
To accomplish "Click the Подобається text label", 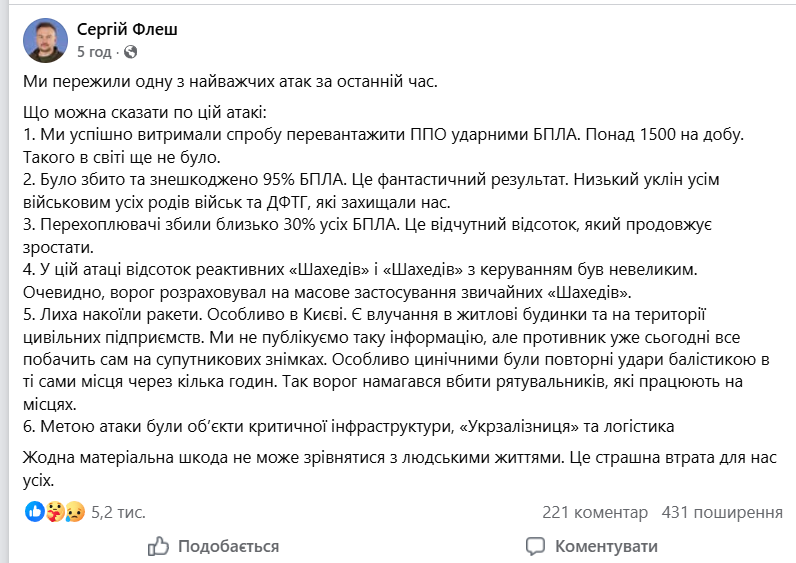I will pos(228,546).
